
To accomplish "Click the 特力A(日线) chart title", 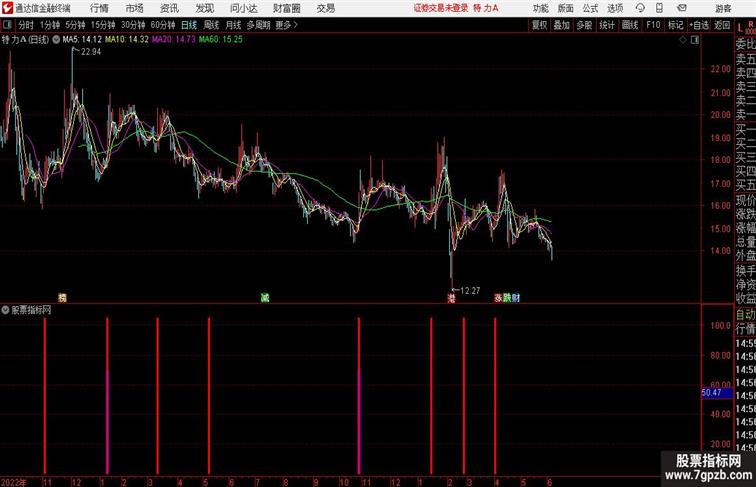I will [x=26, y=40].
